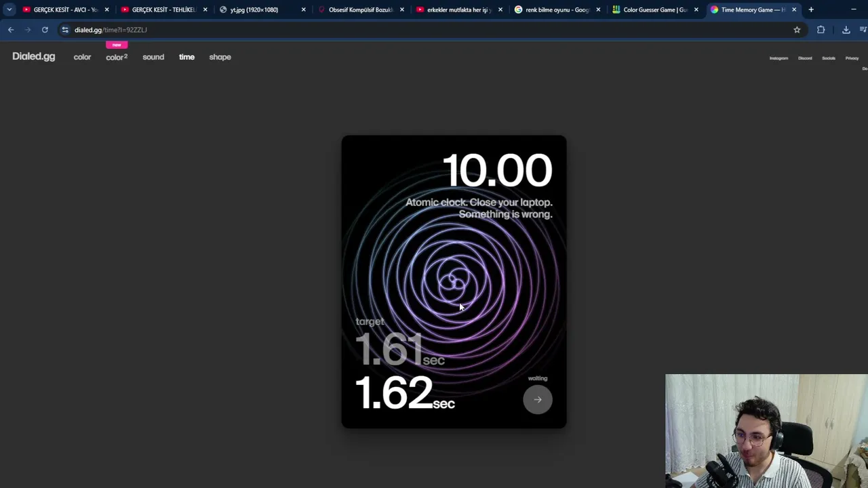Close the renk bilme oyunu Google tab
Screen dimensions: 868x488
tap(598, 9)
